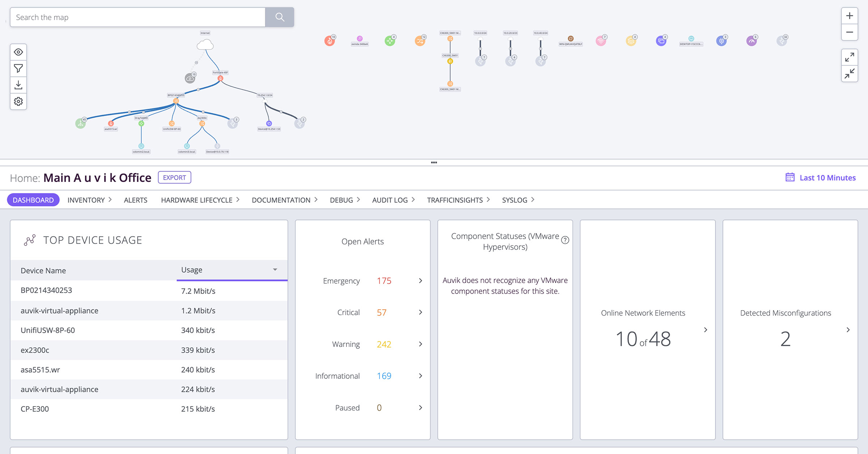
Task: Switch to the ALERTS tab
Action: coord(135,200)
